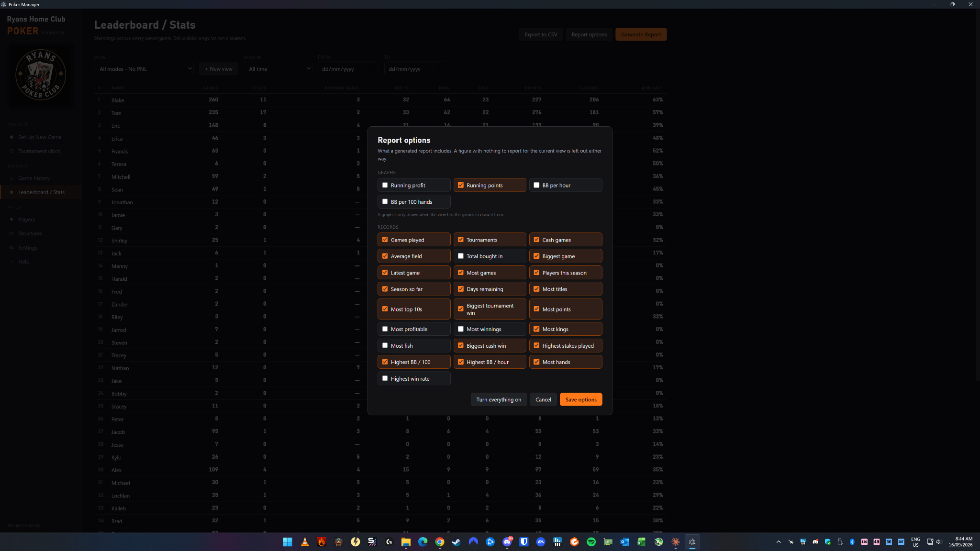Open VLC media player from taskbar

coord(305,542)
